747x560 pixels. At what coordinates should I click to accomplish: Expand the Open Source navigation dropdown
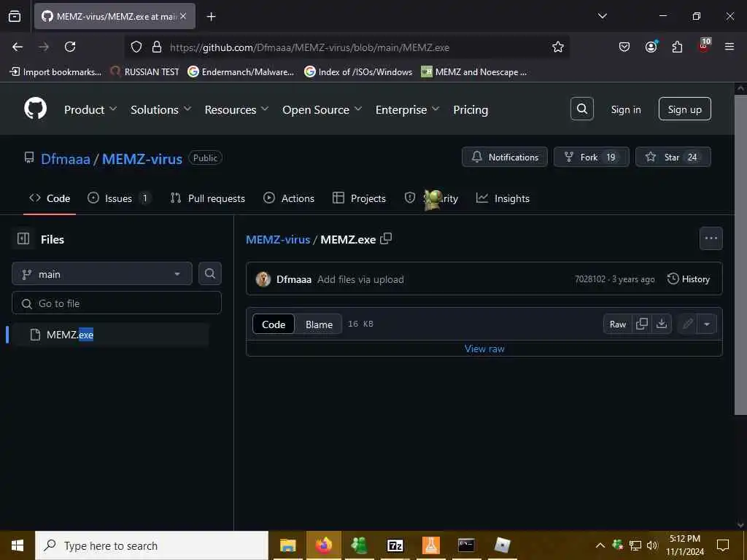tap(322, 109)
